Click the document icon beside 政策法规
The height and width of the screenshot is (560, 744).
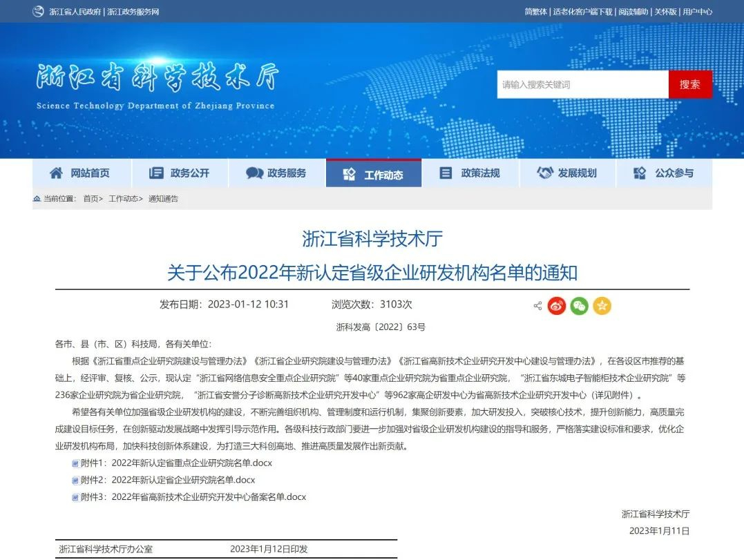[446, 173]
